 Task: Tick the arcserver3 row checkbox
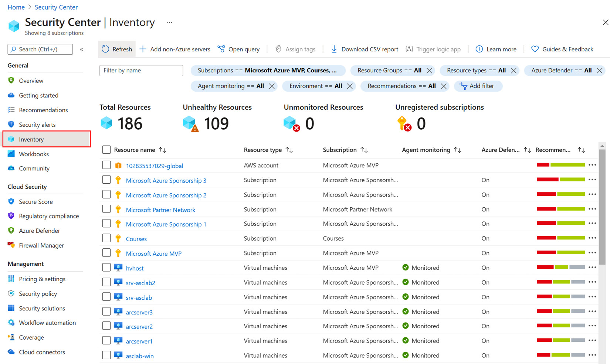click(106, 312)
